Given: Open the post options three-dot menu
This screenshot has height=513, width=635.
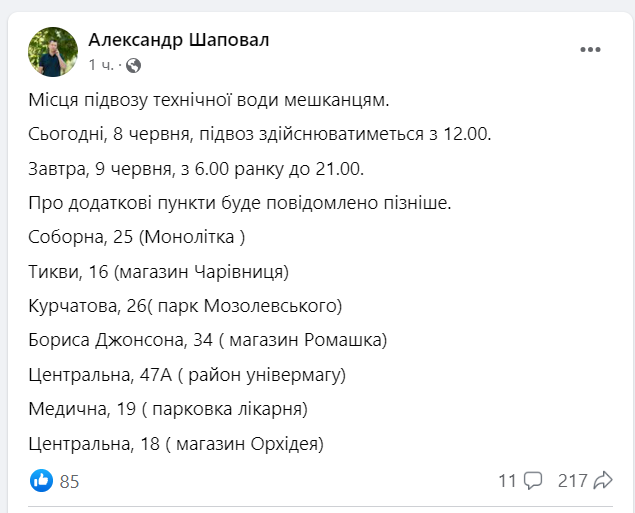Looking at the screenshot, I should click(x=591, y=50).
